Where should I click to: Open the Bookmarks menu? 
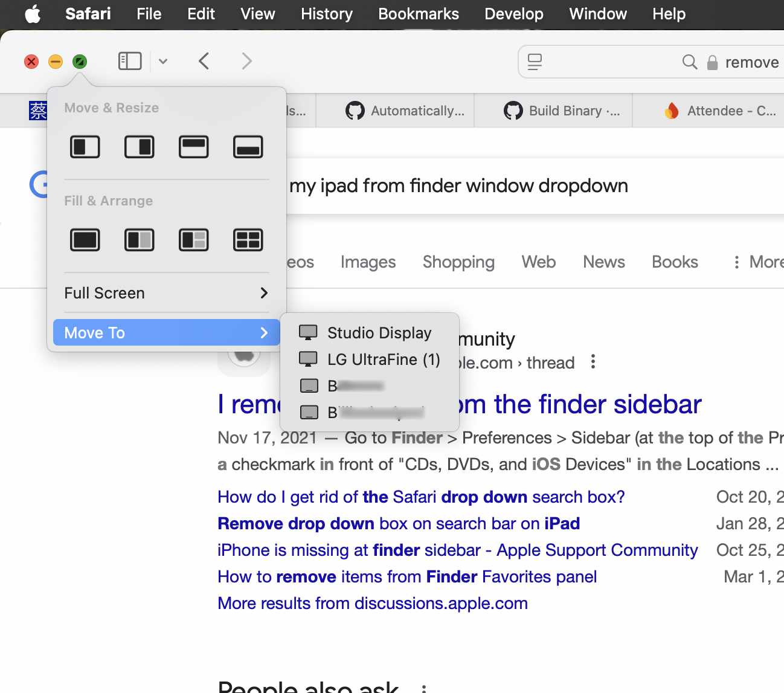[x=419, y=14]
